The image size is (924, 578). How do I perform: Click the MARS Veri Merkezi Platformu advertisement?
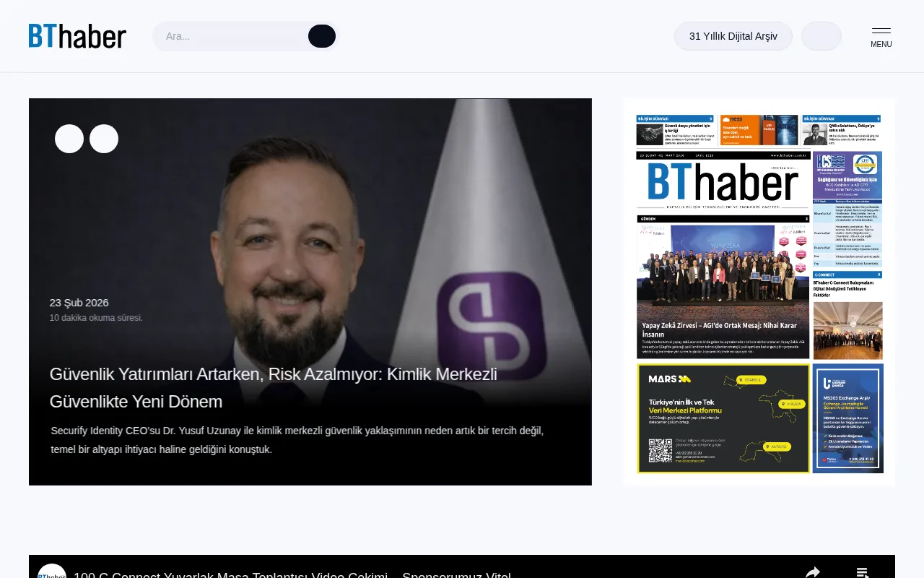click(x=723, y=418)
